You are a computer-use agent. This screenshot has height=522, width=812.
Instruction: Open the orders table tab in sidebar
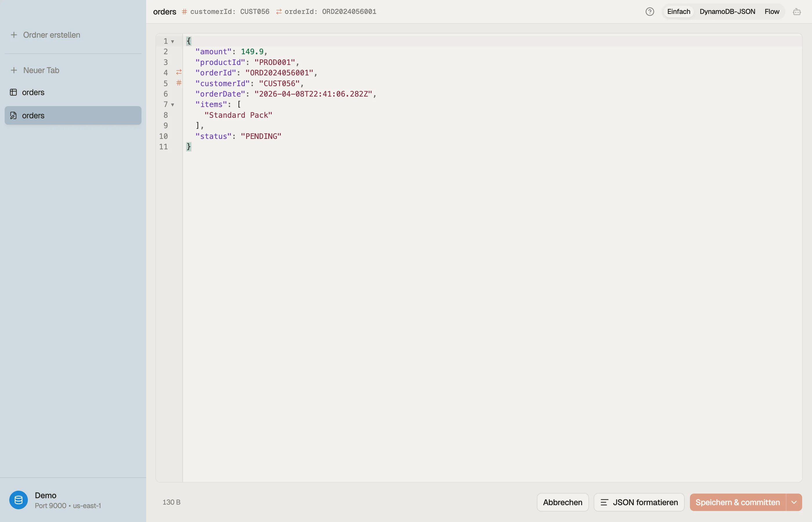pos(73,92)
